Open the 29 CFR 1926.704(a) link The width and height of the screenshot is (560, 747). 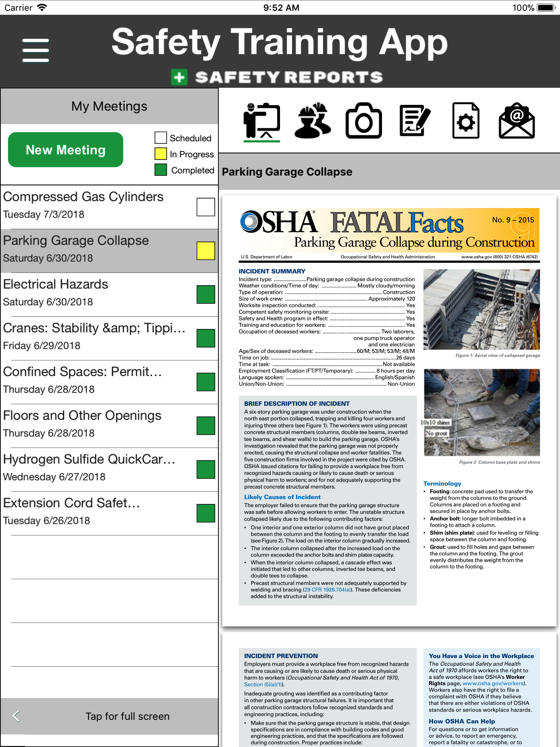(x=327, y=590)
